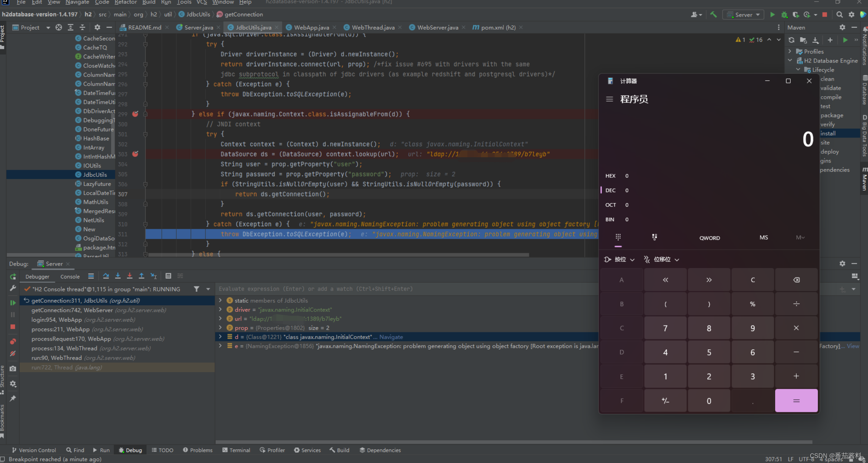Toggle the OCT mode in programmer calculator

609,205
